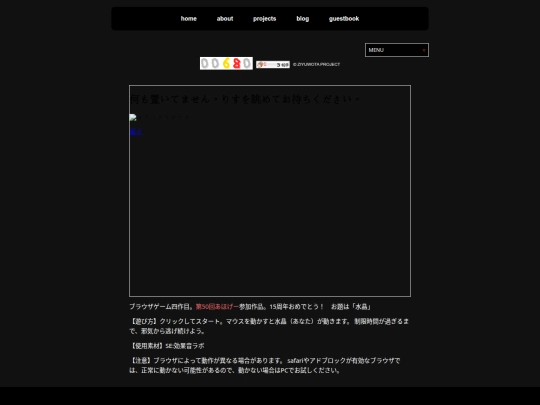Click the 【注意】 browser warning paragraph
Screen dimensions: 540x405
pos(265,365)
